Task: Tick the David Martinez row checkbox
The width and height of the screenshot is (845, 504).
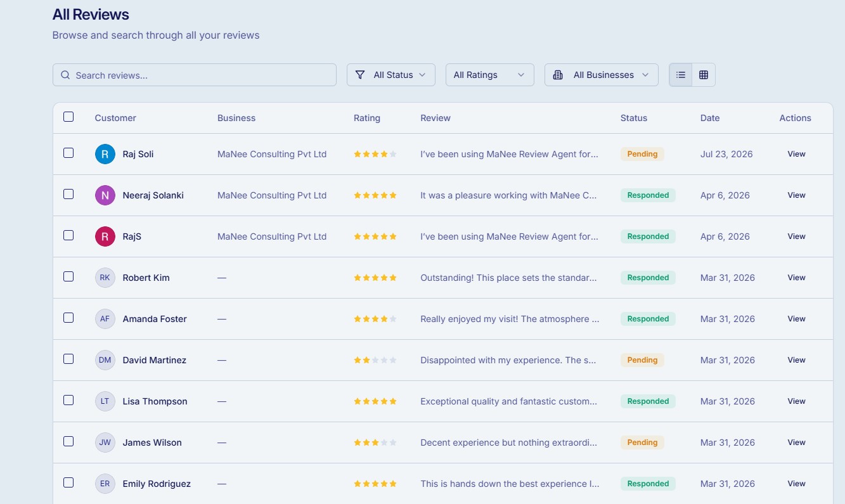Action: click(x=68, y=359)
